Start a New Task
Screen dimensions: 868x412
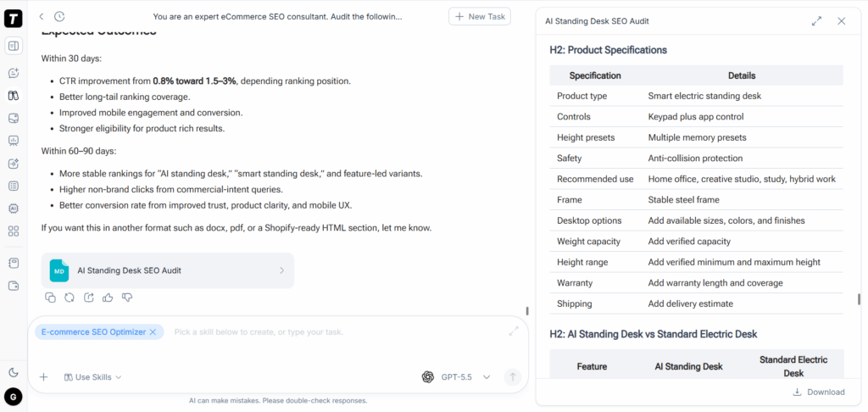pyautogui.click(x=480, y=17)
